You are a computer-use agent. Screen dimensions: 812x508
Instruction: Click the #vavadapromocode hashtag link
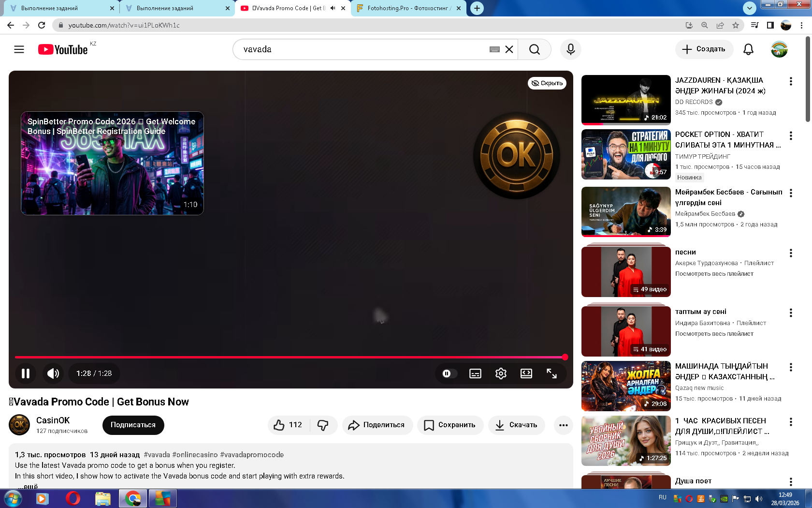pos(252,455)
